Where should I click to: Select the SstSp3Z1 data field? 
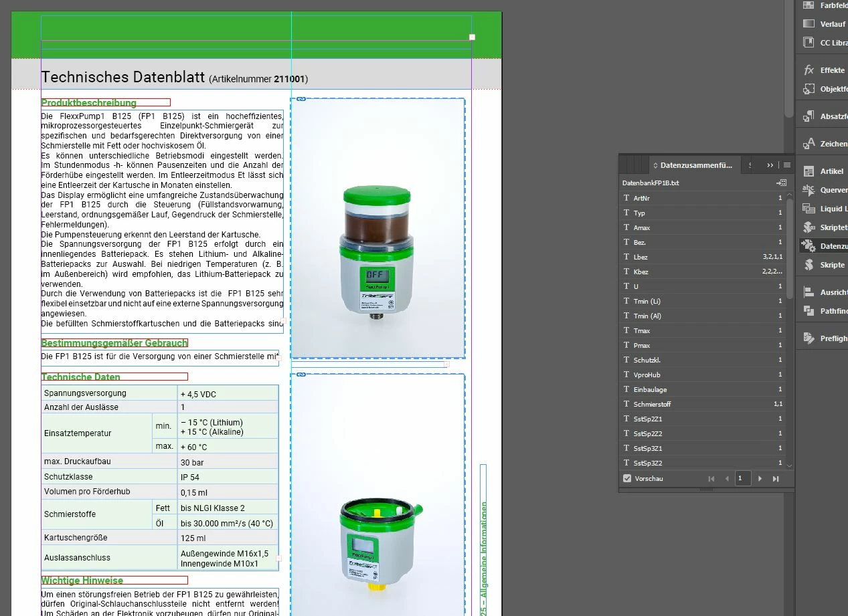point(703,448)
